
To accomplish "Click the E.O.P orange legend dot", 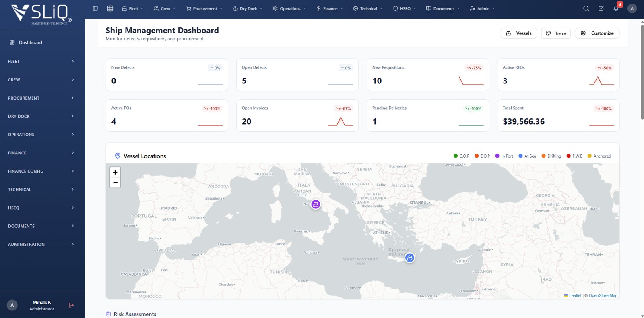I will [x=477, y=156].
